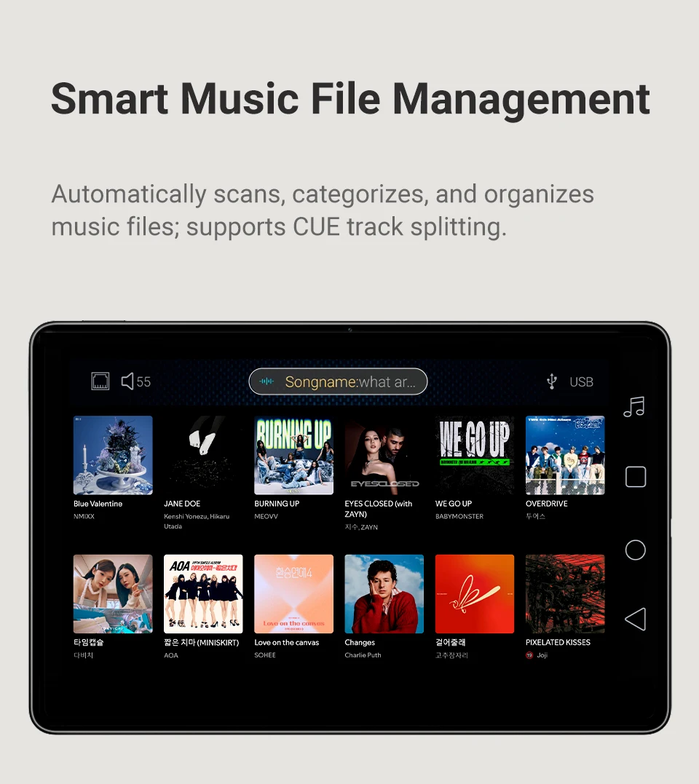699x784 pixels.
Task: Open the 타임캡슐 album cover
Action: pos(113,593)
